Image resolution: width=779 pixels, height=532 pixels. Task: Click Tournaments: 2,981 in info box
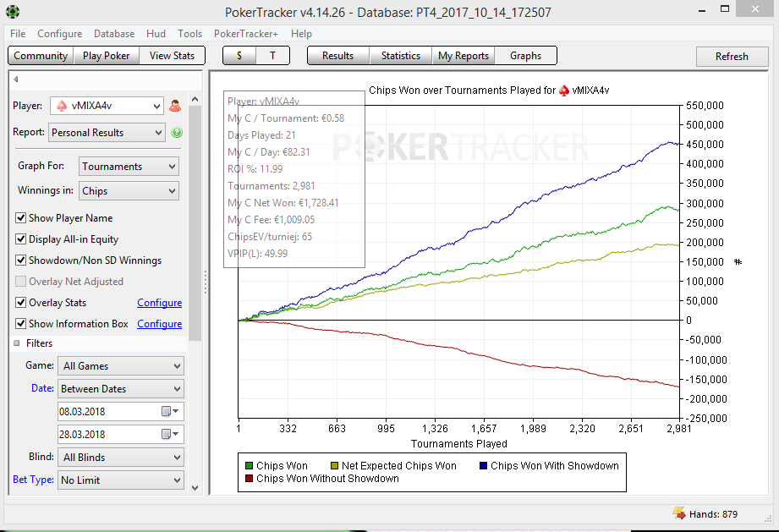[x=272, y=186]
